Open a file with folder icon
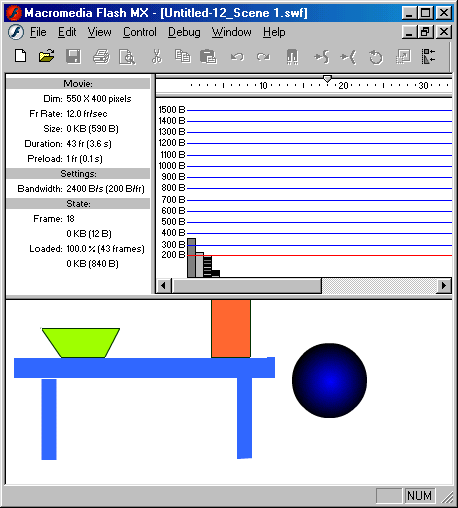458x508 pixels. point(46,56)
